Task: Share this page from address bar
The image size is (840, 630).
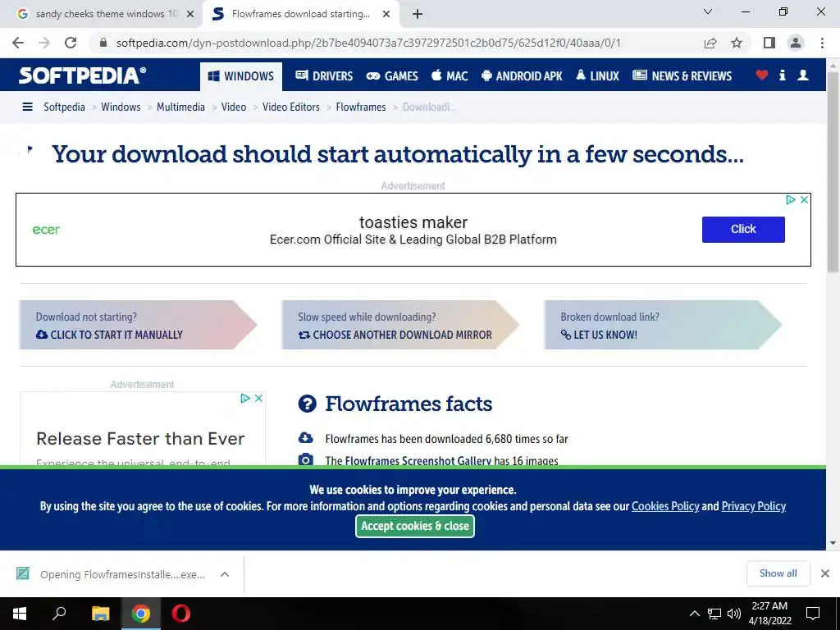Action: pyautogui.click(x=710, y=43)
